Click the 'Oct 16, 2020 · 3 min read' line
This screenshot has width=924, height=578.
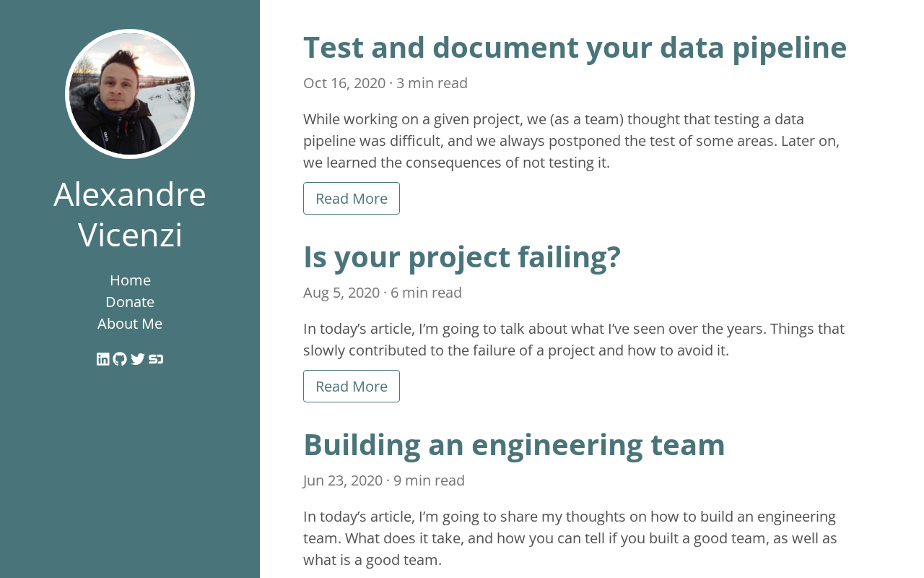pos(385,83)
